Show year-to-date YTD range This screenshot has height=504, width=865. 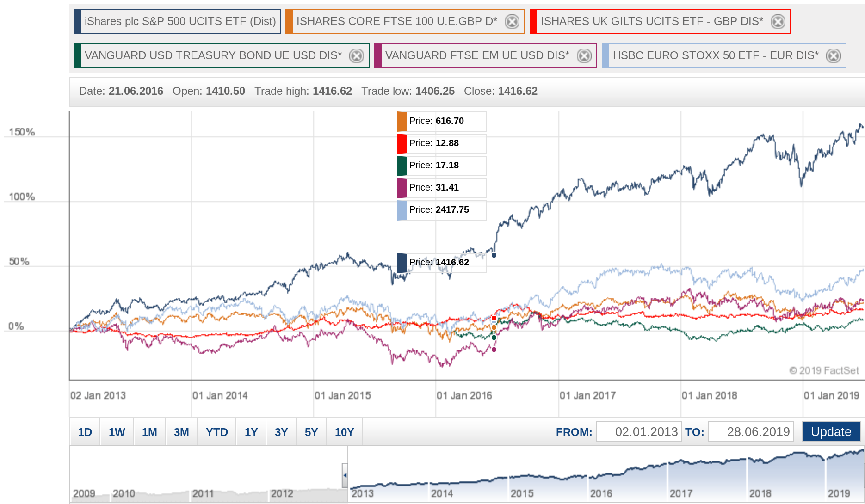click(x=216, y=432)
